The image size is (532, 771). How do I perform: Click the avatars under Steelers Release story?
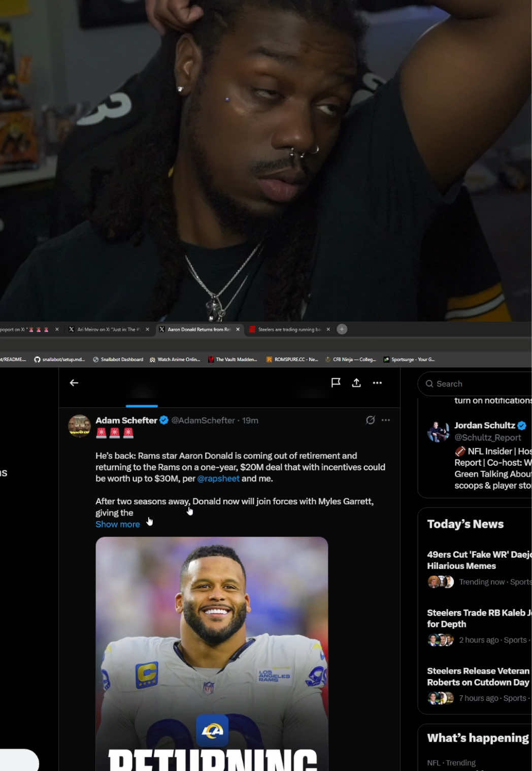441,698
